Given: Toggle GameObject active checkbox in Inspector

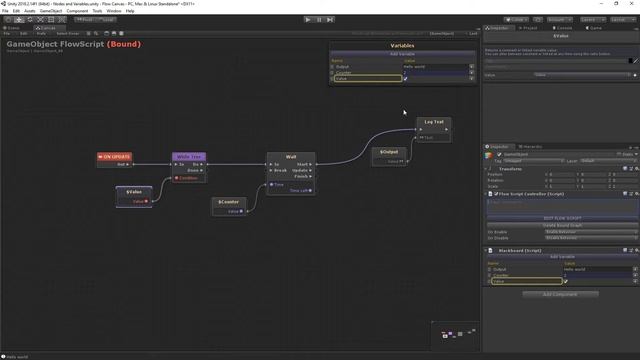Looking at the screenshot, I should [499, 154].
